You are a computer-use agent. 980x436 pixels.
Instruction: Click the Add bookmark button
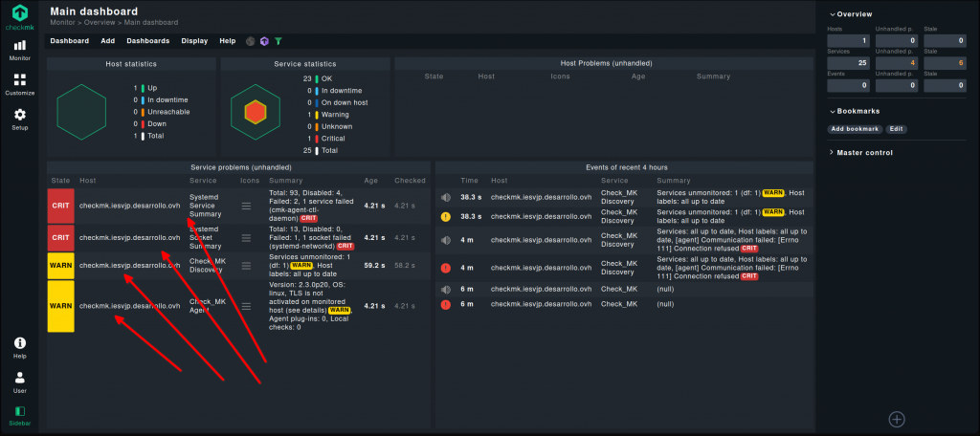tap(855, 129)
